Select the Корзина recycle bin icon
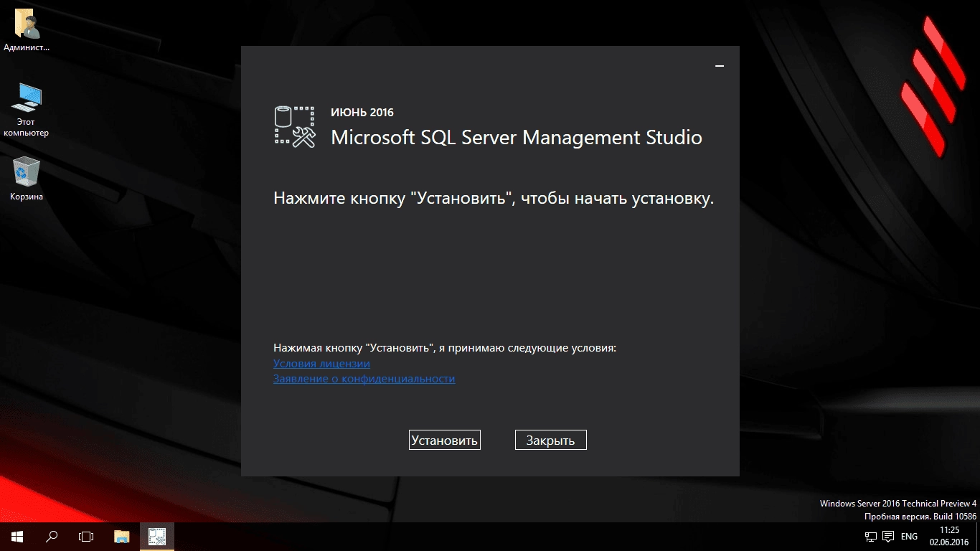Viewport: 980px width, 551px height. coord(27,179)
